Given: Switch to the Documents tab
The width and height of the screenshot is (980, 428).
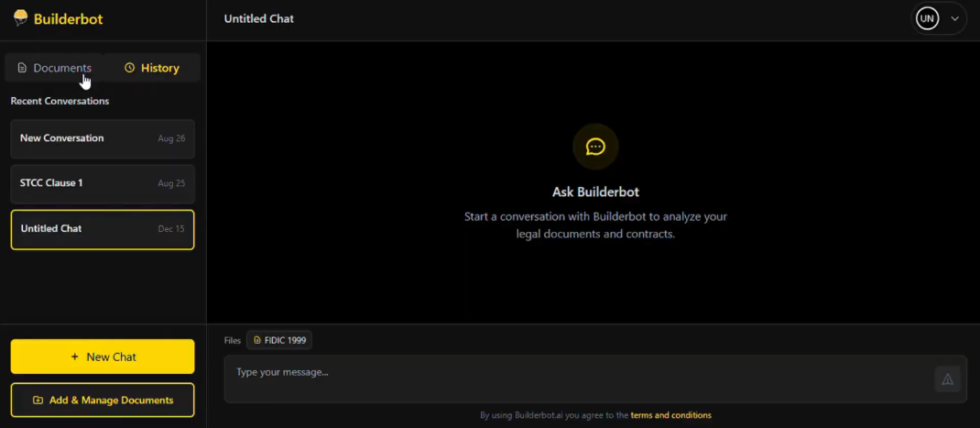Looking at the screenshot, I should 54,68.
